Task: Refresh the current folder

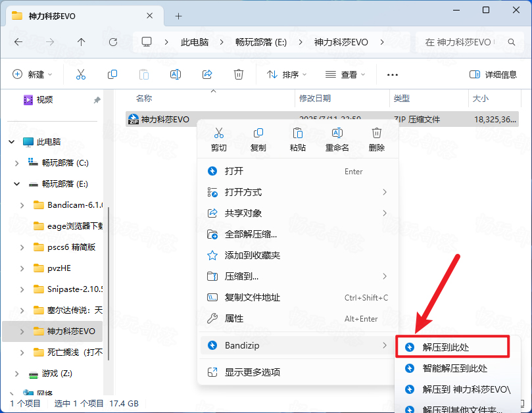Action: [113, 42]
